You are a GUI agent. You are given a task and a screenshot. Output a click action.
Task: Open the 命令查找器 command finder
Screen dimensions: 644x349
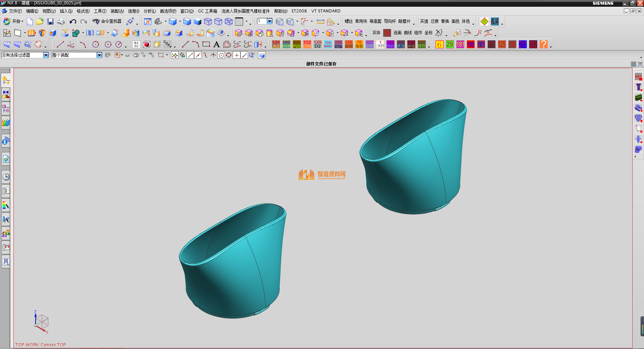[107, 21]
